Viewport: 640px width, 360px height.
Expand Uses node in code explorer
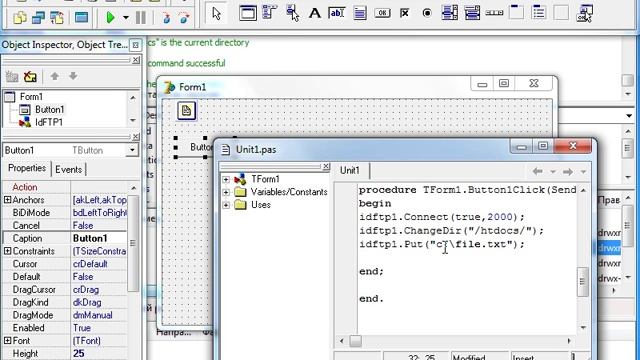coord(226,205)
